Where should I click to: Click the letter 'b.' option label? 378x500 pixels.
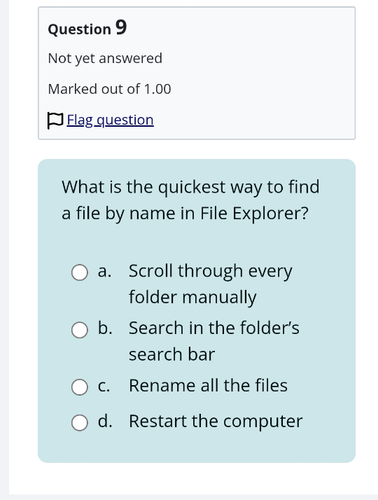click(x=105, y=328)
